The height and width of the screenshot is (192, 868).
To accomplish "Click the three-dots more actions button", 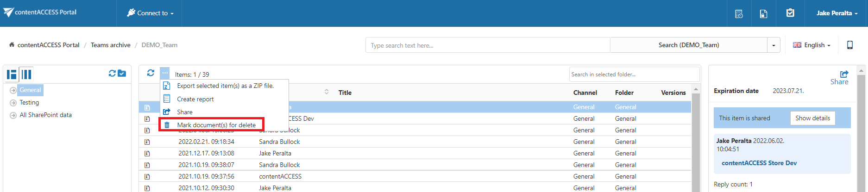I will [x=165, y=73].
